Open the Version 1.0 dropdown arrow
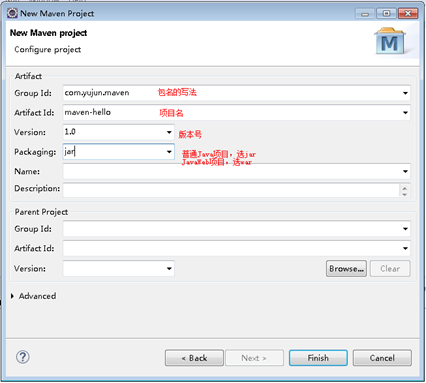Screen dimensions: 426x383 169,132
